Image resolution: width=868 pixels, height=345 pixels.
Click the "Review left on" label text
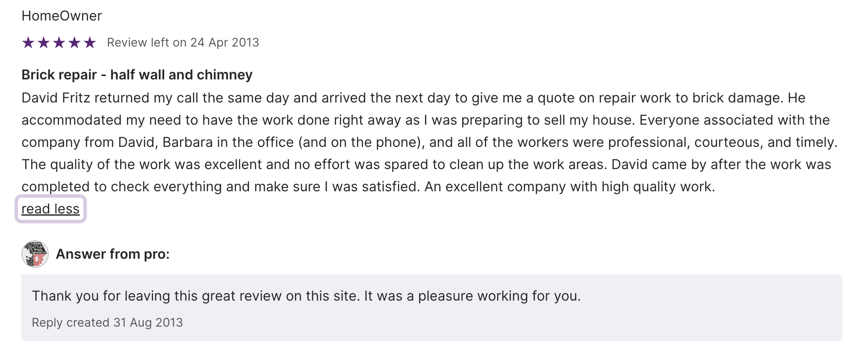coord(147,43)
